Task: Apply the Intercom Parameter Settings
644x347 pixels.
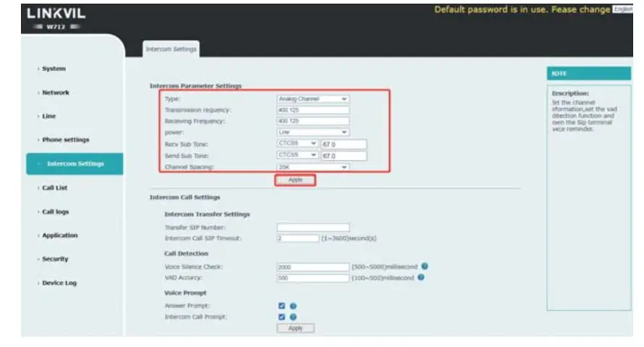Action: click(295, 180)
